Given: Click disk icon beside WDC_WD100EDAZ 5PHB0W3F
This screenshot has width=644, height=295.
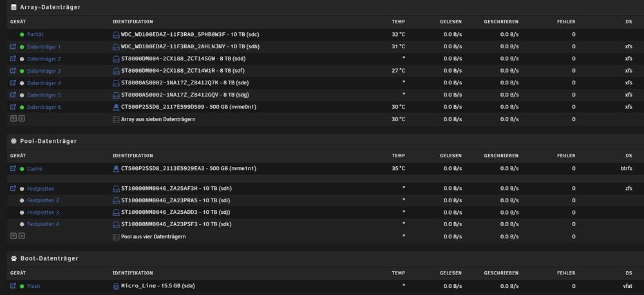Looking at the screenshot, I should 116,35.
